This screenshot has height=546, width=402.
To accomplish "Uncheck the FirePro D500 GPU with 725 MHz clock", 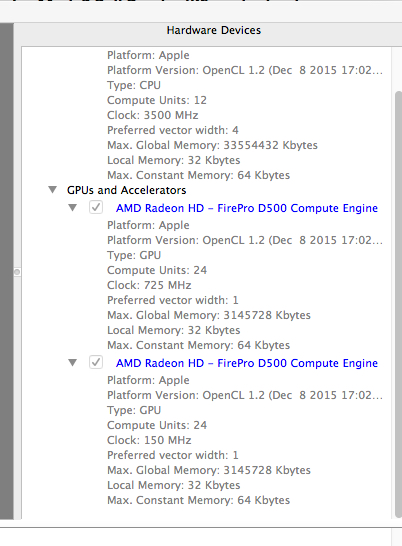I will (x=96, y=207).
